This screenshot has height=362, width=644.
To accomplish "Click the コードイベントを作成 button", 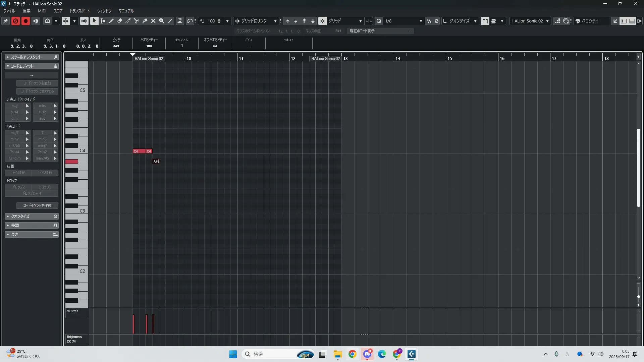I will pos(37,205).
